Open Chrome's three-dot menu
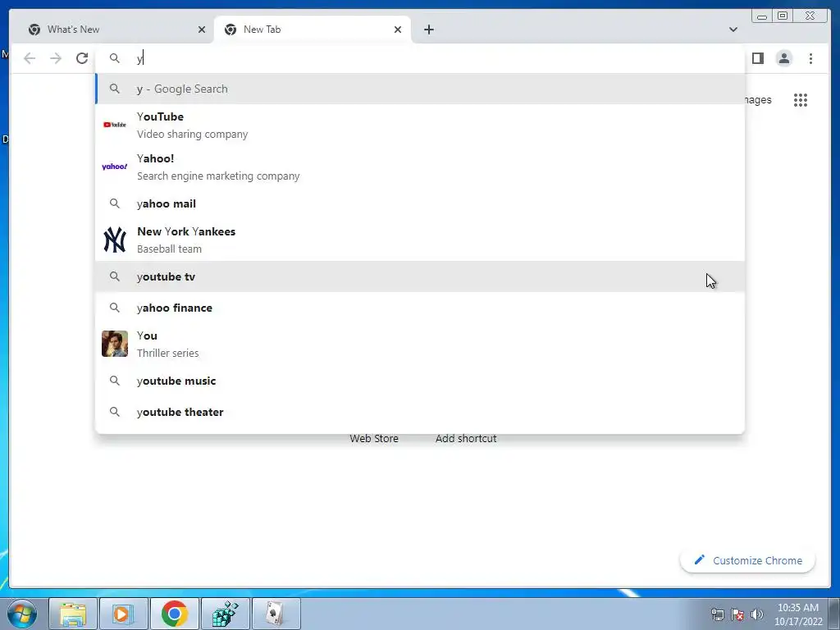Viewport: 840px width, 630px height. (x=810, y=58)
